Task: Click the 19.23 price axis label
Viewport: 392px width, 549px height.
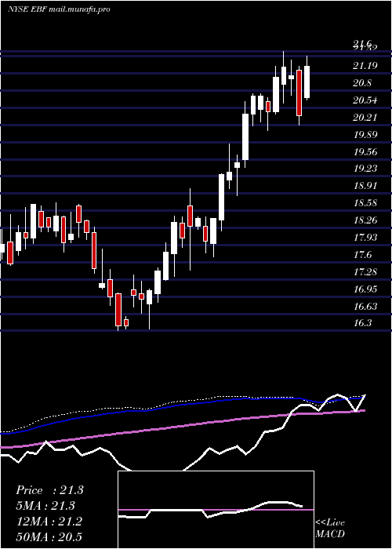Action: [365, 169]
